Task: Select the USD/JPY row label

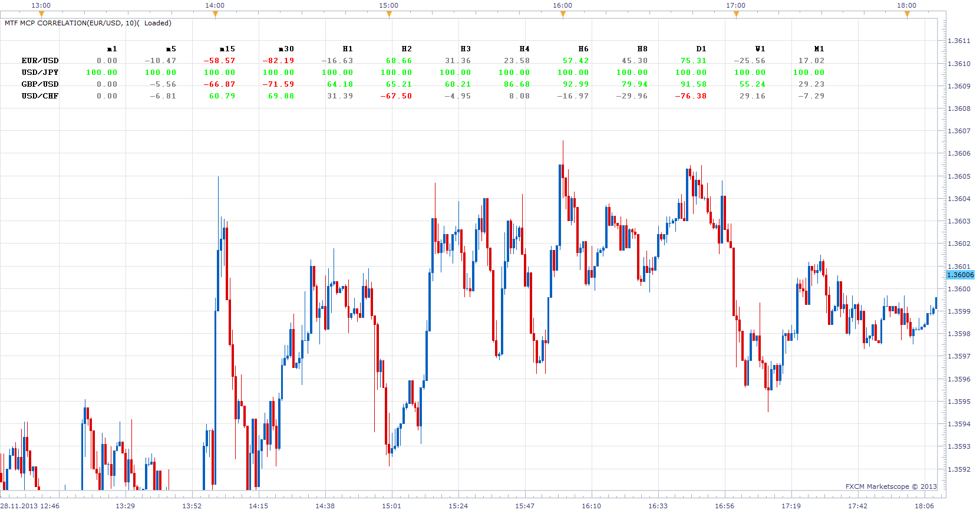Action: pyautogui.click(x=40, y=73)
